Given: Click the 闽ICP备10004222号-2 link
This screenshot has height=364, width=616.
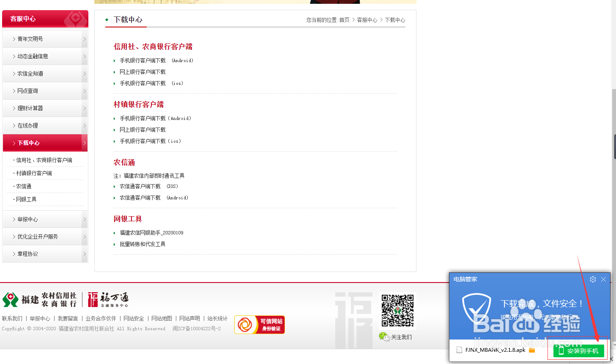Looking at the screenshot, I should pos(197,329).
